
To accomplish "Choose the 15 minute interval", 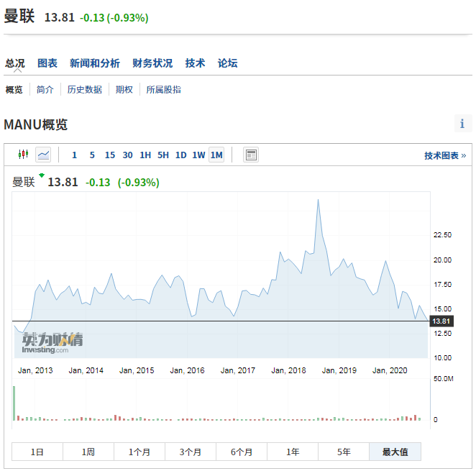I will [x=109, y=155].
